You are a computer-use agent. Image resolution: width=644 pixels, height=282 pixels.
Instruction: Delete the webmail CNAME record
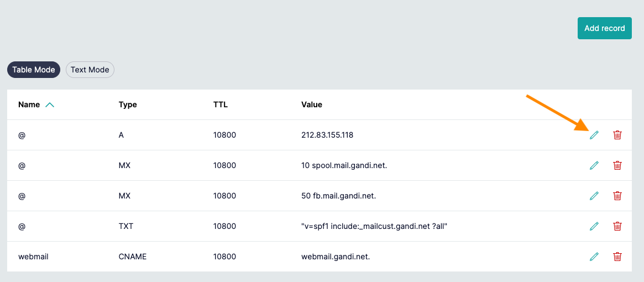[617, 257]
